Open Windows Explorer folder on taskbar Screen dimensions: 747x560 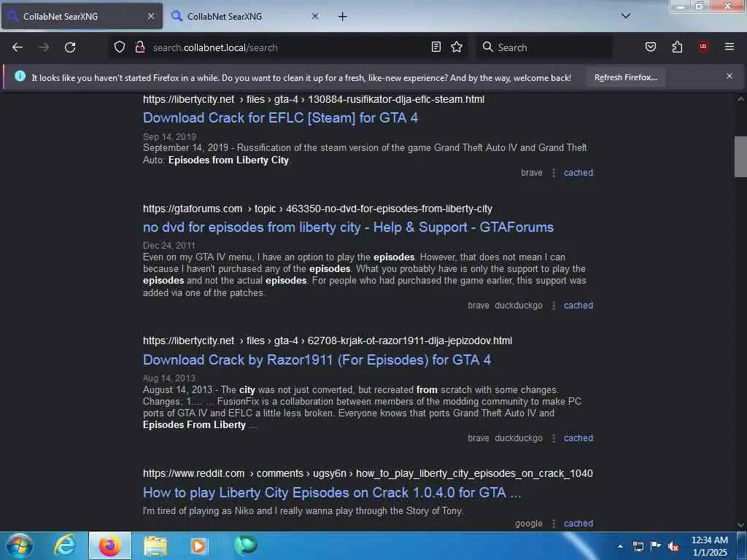click(155, 545)
